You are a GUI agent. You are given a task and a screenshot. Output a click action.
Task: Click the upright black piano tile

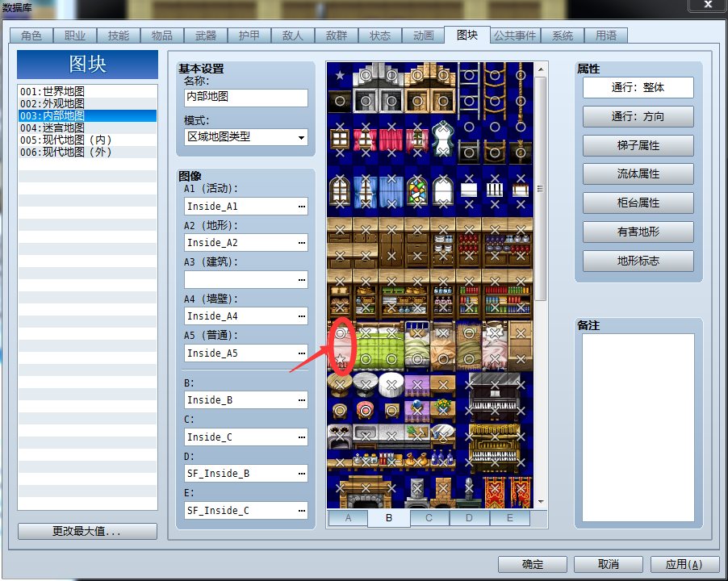(495, 398)
